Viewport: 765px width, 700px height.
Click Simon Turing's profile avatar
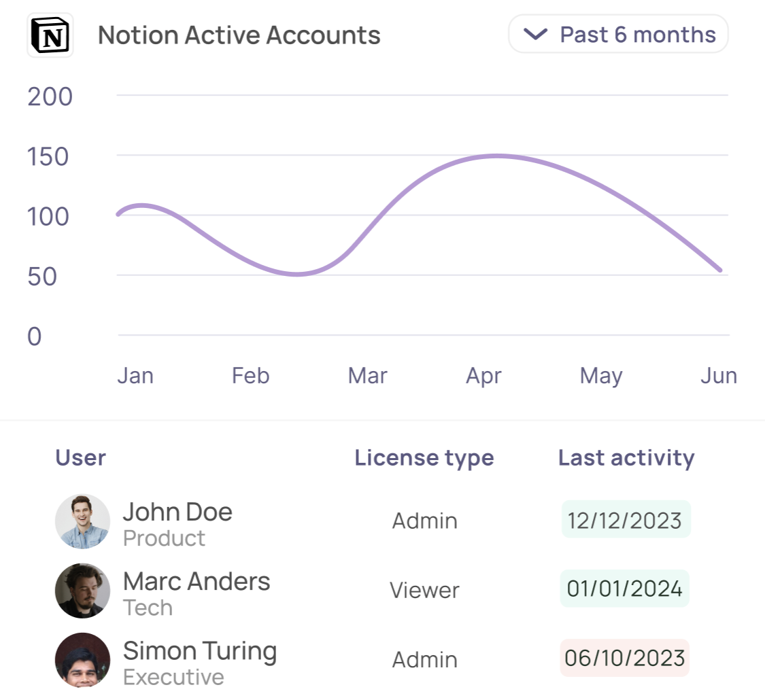[82, 660]
